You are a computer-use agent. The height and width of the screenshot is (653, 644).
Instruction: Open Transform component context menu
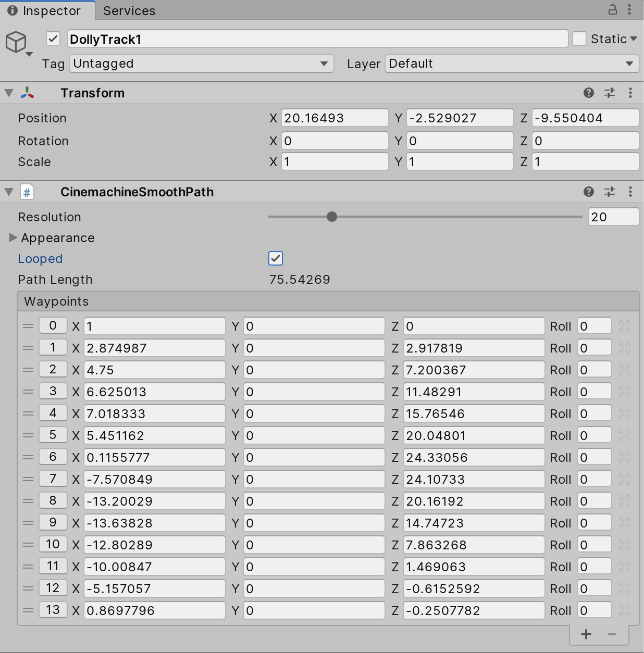pyautogui.click(x=630, y=93)
